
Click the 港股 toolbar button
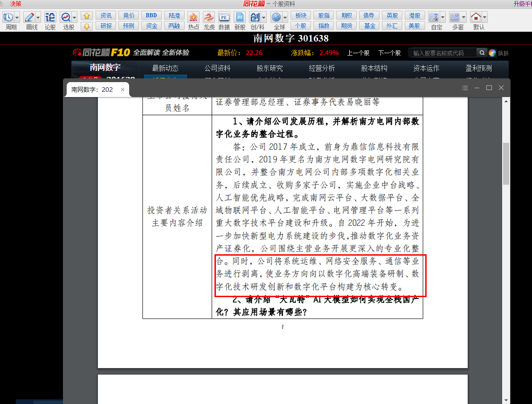(415, 15)
